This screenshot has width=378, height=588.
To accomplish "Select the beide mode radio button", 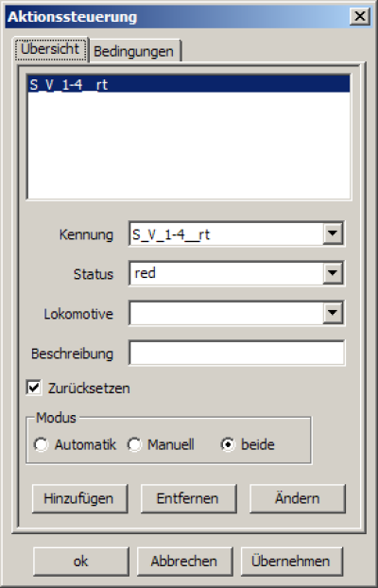I will click(x=228, y=444).
